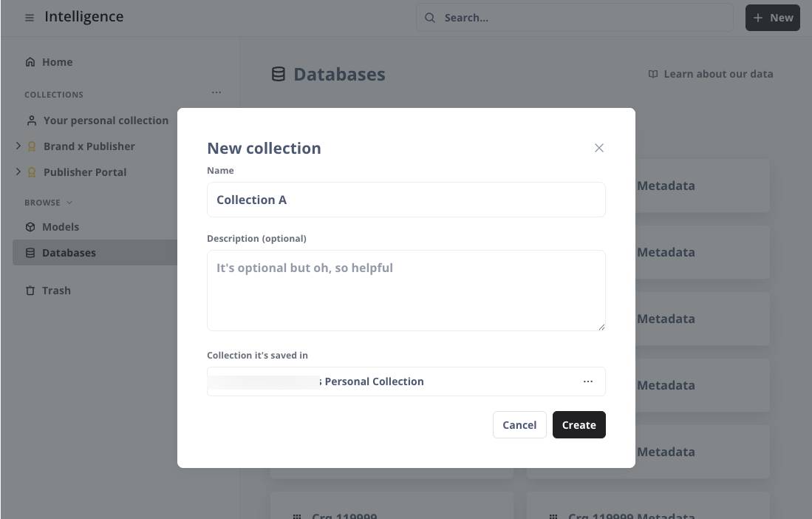The height and width of the screenshot is (519, 812).
Task: Open Your personal collection
Action: point(106,121)
